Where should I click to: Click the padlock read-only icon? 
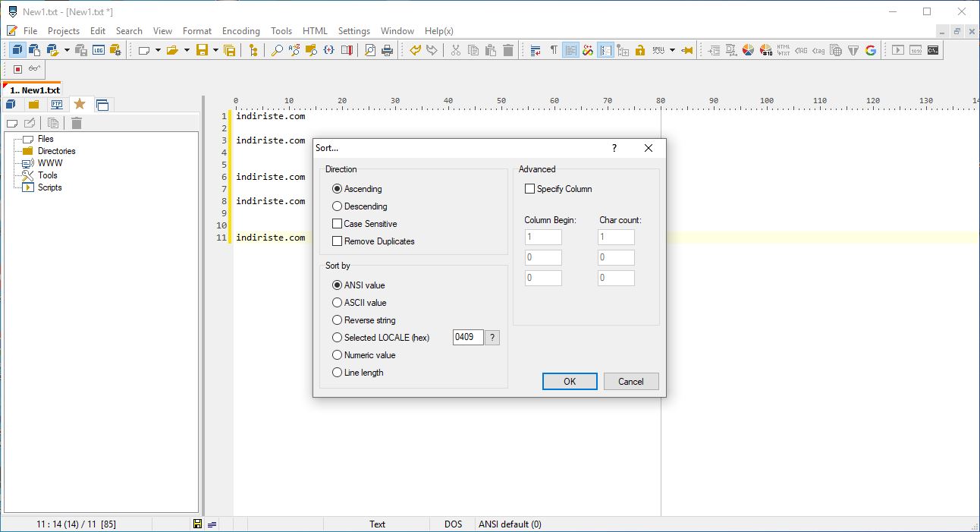pos(640,50)
